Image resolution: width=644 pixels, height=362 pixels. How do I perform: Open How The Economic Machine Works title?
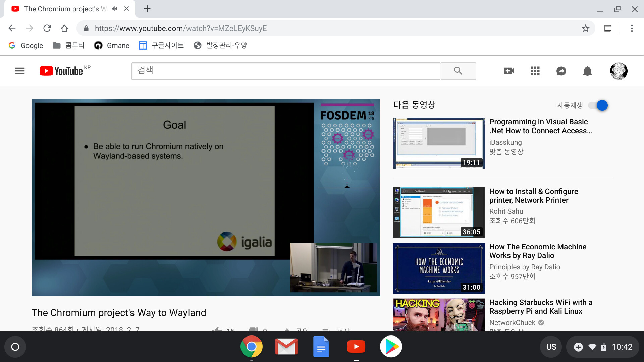point(538,251)
